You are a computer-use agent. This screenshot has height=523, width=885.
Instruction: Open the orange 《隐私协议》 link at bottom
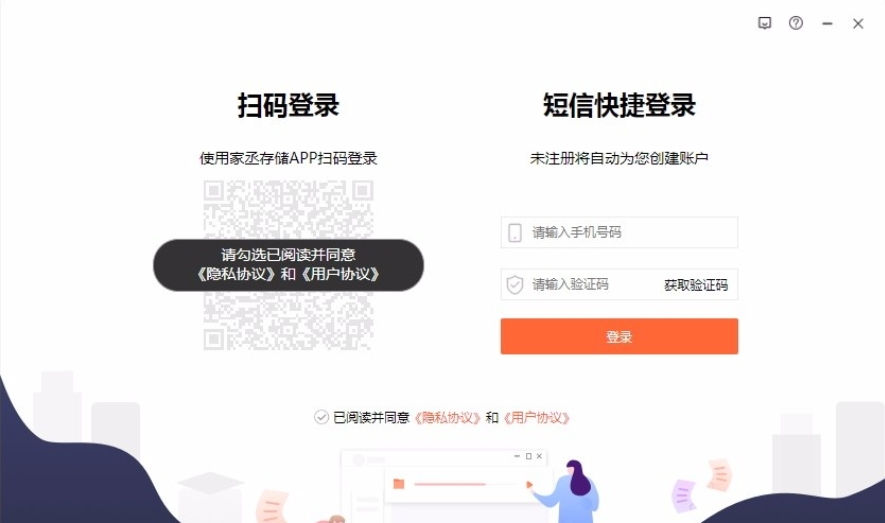click(x=447, y=417)
